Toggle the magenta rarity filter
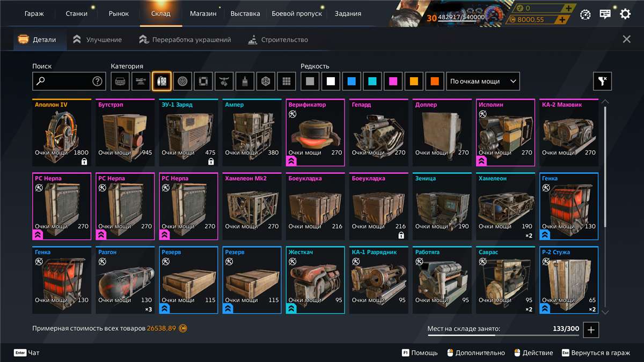The width and height of the screenshot is (644, 362). pos(393,82)
